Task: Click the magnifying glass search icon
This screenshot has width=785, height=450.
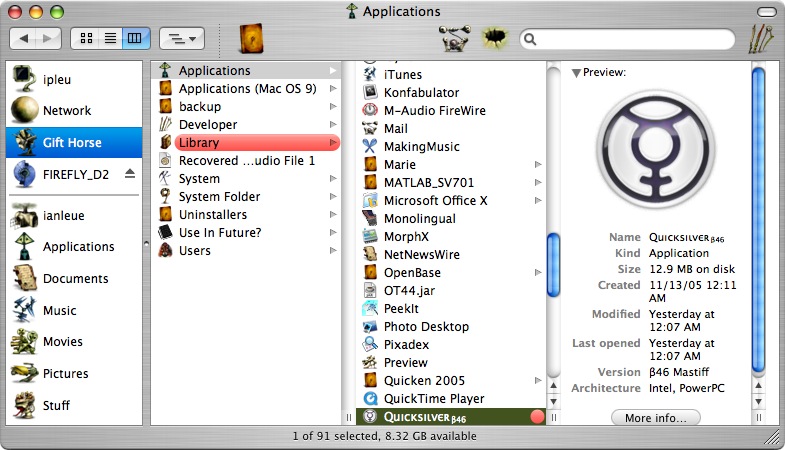Action: [530, 39]
